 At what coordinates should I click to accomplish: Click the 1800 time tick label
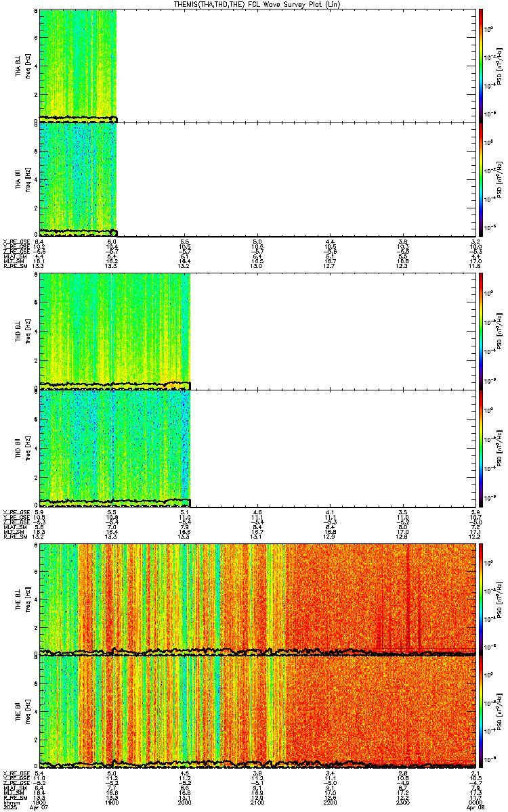39,803
